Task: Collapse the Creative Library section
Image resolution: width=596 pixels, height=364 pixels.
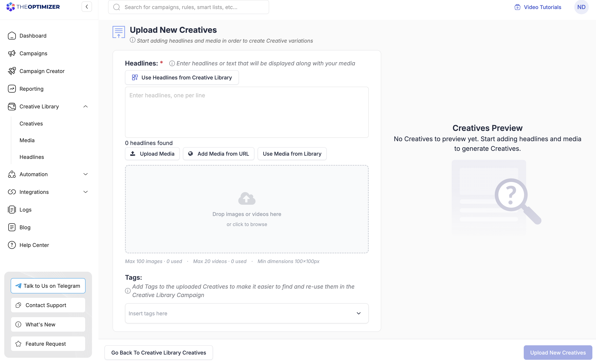Action: pyautogui.click(x=85, y=106)
